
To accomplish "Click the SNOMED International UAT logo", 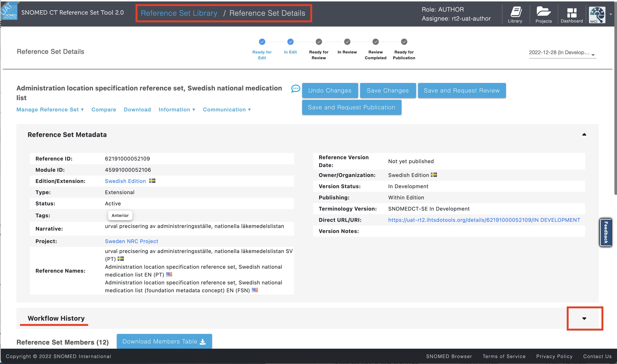I will (9, 11).
